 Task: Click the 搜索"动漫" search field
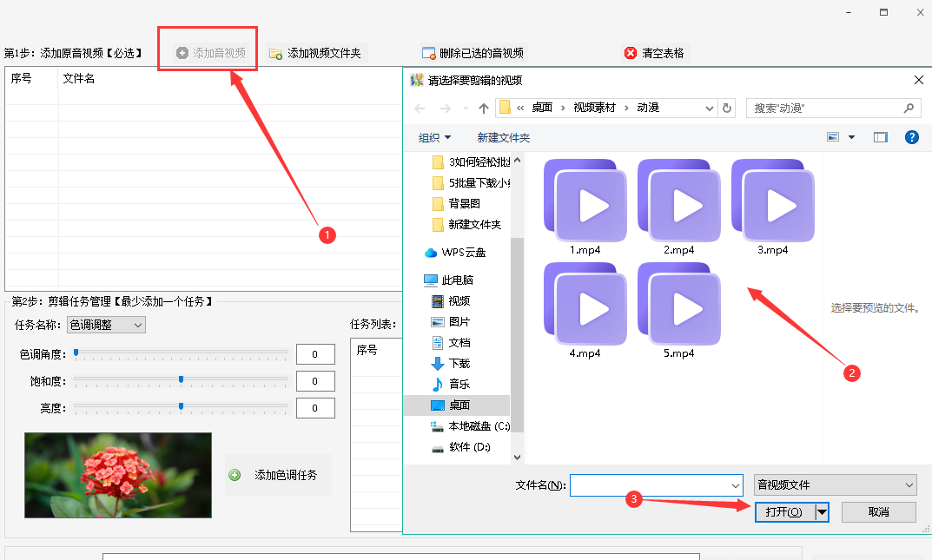point(833,108)
